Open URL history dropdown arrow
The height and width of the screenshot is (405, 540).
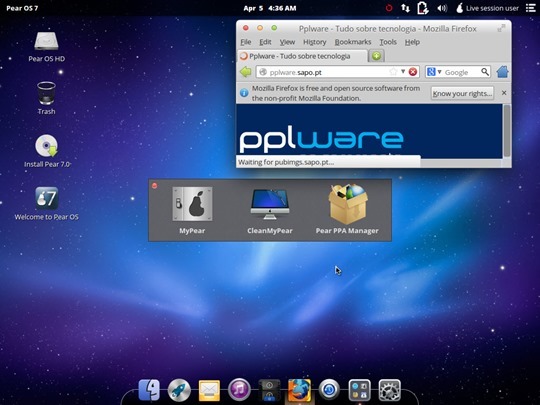(403, 72)
